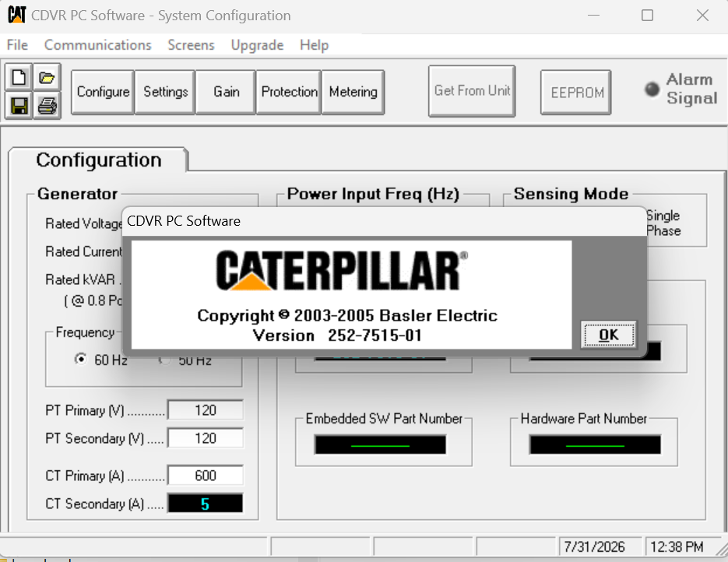Click the CAT logo in title bar

[16, 15]
